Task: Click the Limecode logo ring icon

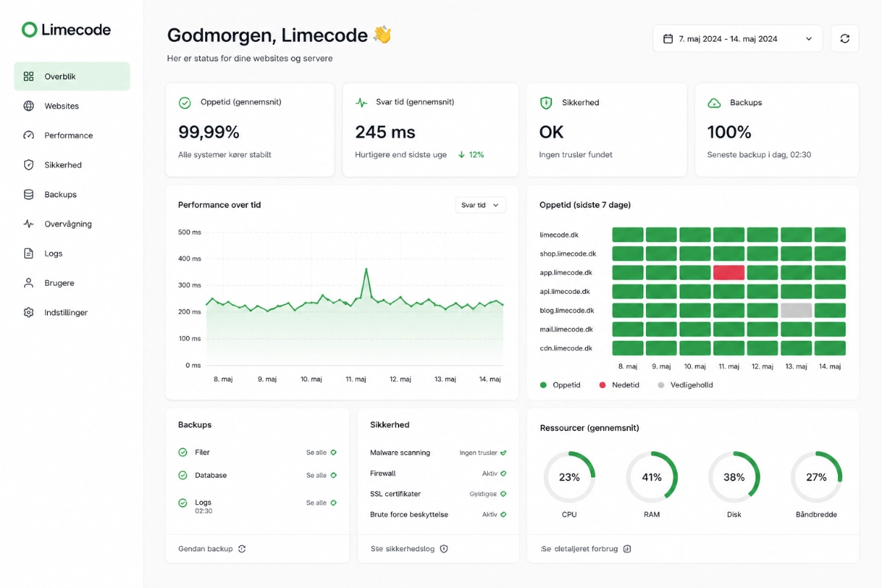Action: [29, 29]
